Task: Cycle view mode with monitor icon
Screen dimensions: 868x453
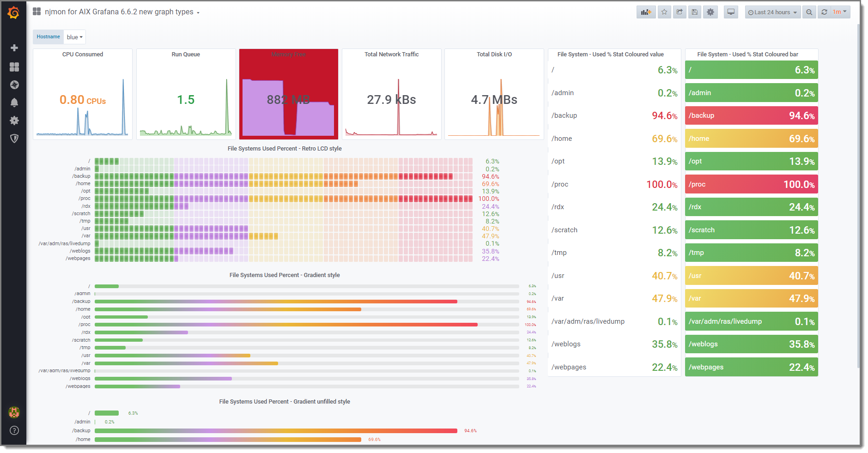Action: 731,12
